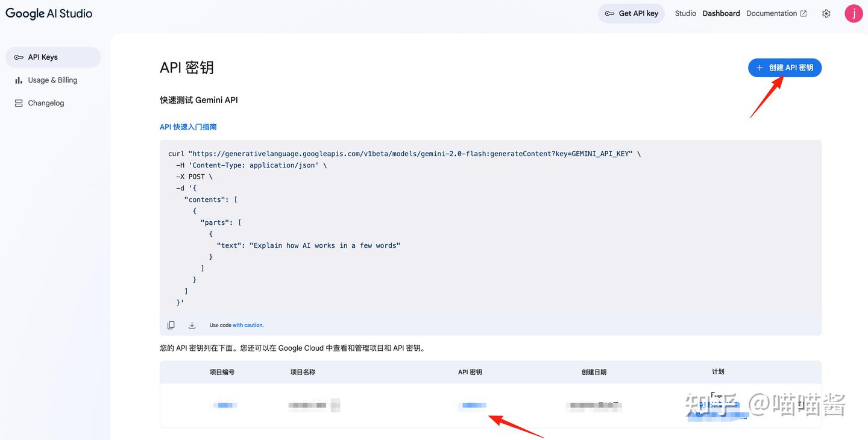Screen dimensions: 868x440
Task: Open the pink "j" account avatar
Action: click(x=854, y=13)
